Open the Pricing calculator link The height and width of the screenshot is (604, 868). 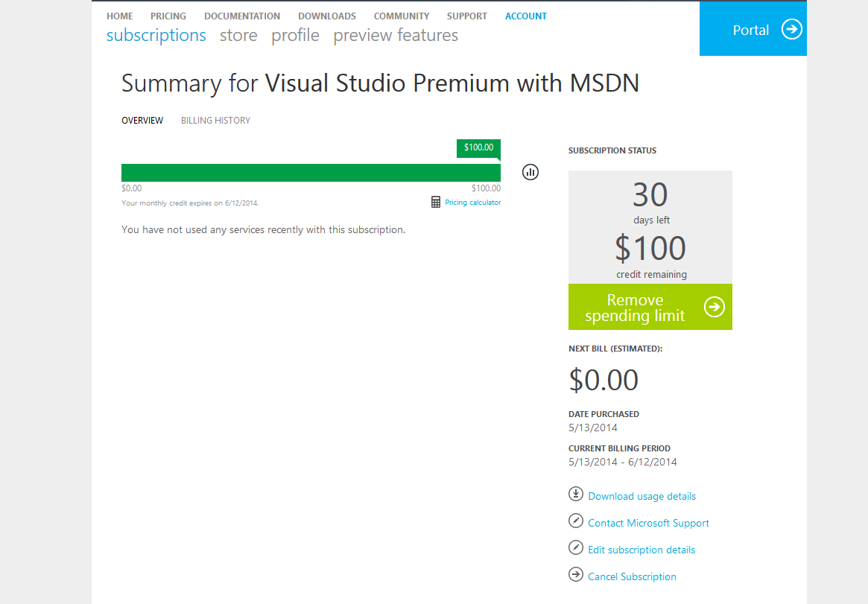pyautogui.click(x=472, y=203)
